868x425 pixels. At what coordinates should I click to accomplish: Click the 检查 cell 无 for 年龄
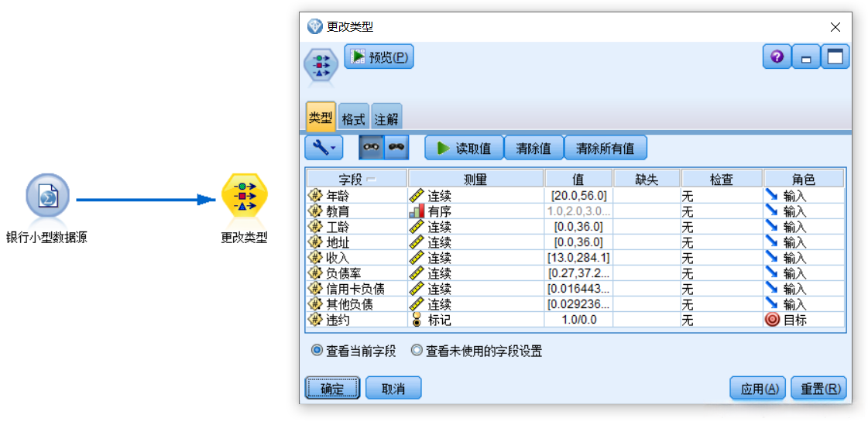pyautogui.click(x=722, y=196)
